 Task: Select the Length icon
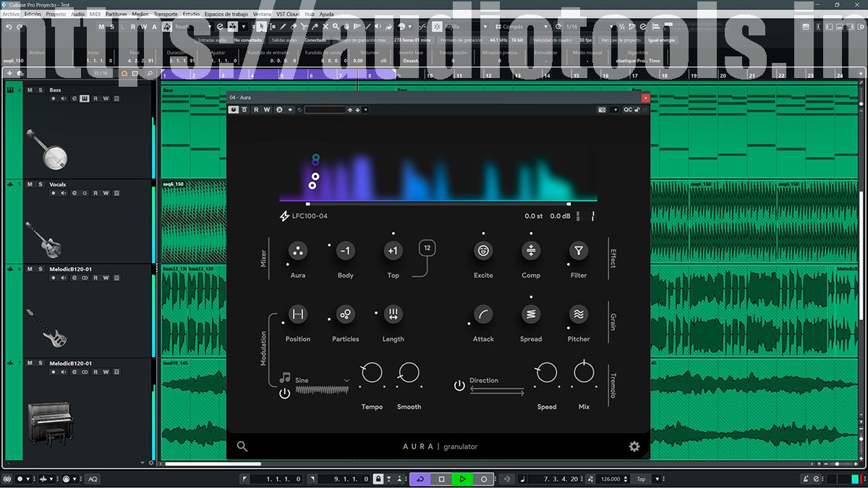tap(393, 314)
